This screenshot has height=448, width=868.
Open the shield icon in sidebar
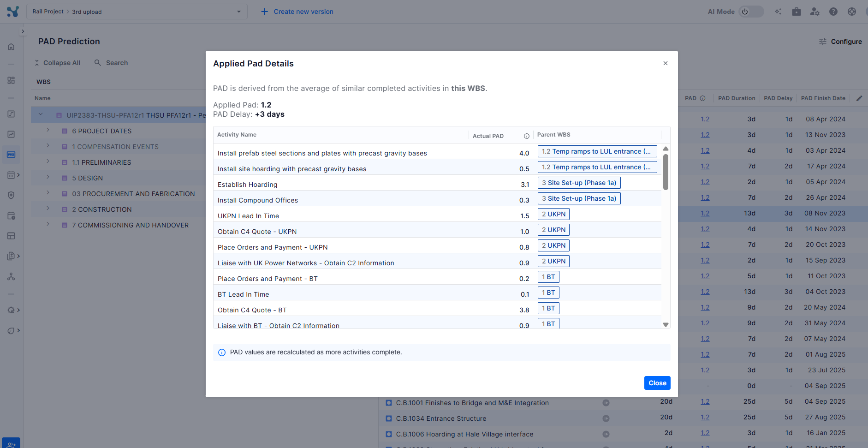point(11,195)
